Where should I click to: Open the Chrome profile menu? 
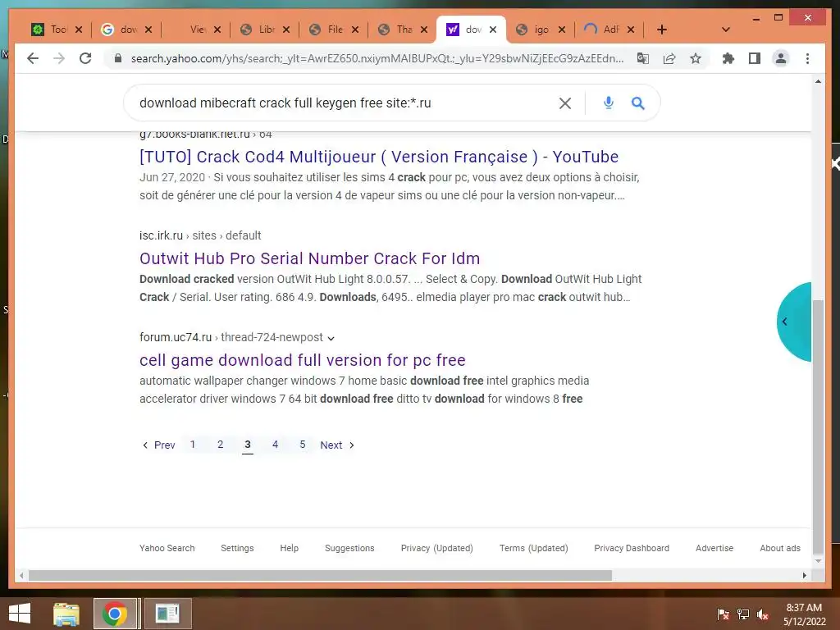coord(781,58)
